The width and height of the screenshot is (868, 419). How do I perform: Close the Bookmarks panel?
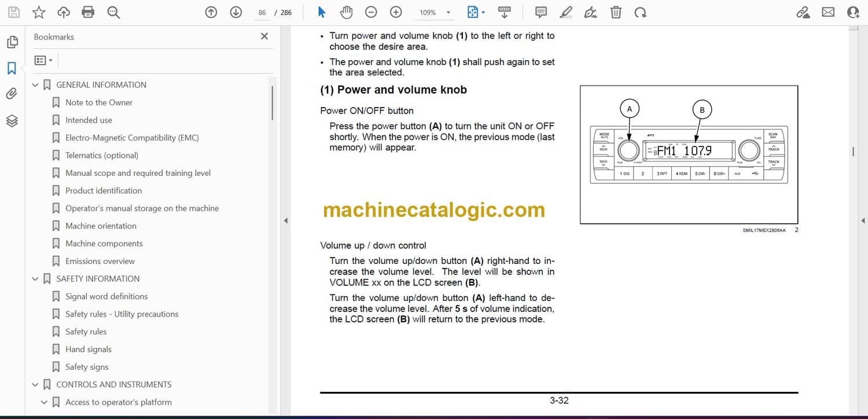264,36
